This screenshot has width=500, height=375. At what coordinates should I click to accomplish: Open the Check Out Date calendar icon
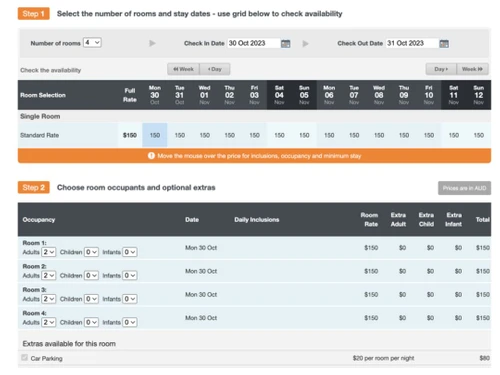click(x=444, y=44)
